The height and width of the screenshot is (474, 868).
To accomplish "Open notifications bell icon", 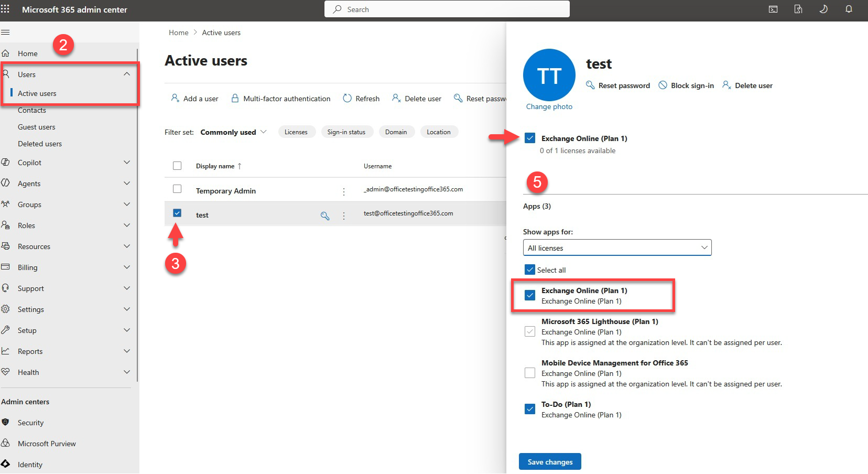I will [x=849, y=9].
